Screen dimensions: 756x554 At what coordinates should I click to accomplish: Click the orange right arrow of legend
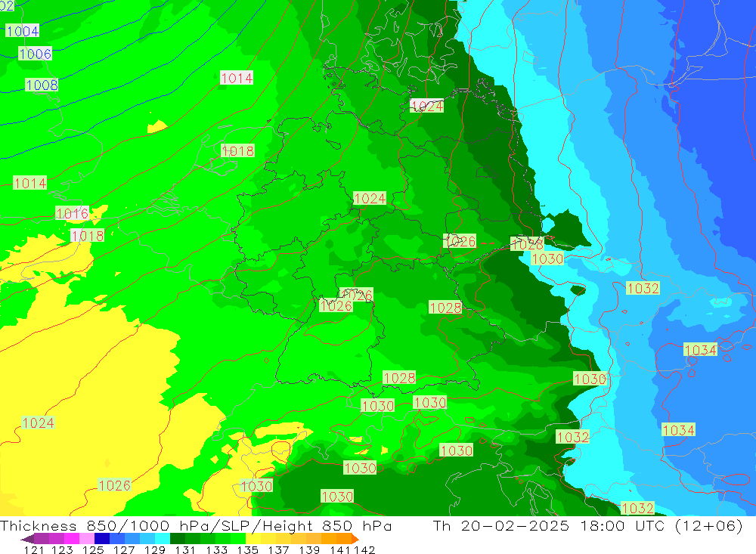[x=355, y=539]
